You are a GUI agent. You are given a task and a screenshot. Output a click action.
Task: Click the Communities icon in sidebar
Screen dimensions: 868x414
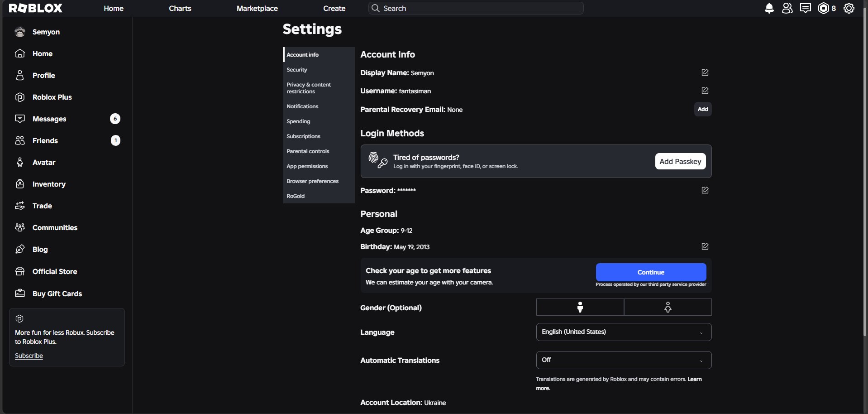20,227
